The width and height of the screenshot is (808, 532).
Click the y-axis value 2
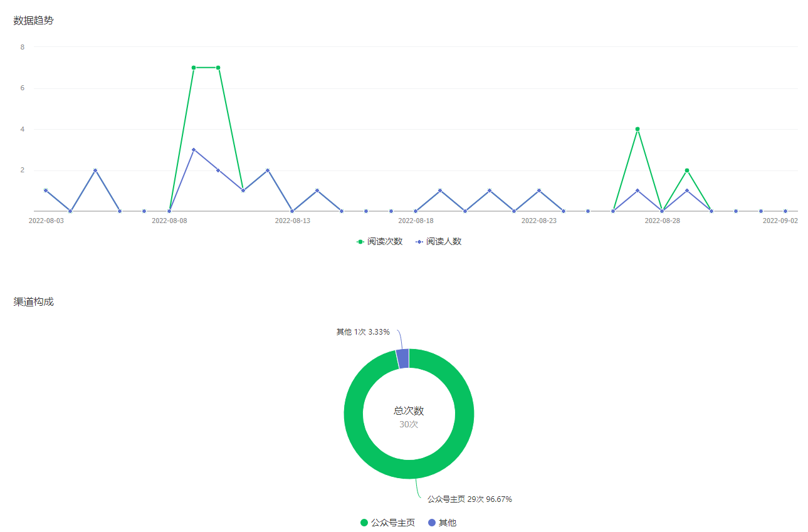pos(23,170)
